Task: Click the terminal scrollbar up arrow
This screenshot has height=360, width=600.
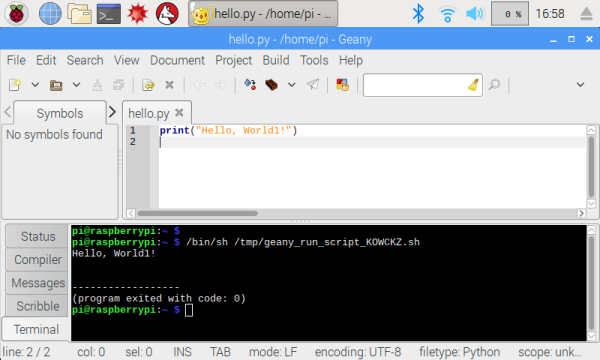Action: [x=591, y=230]
